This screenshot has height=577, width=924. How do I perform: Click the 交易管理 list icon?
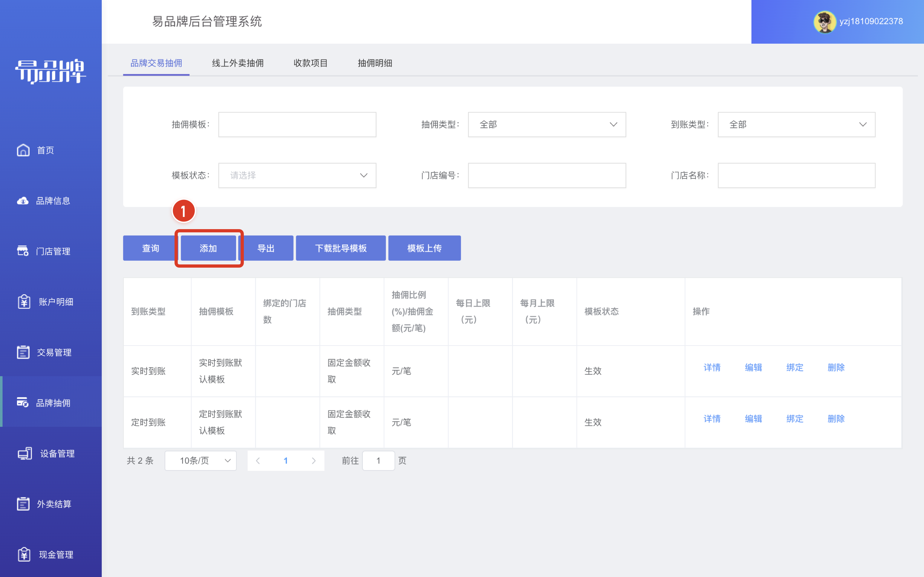(x=23, y=352)
